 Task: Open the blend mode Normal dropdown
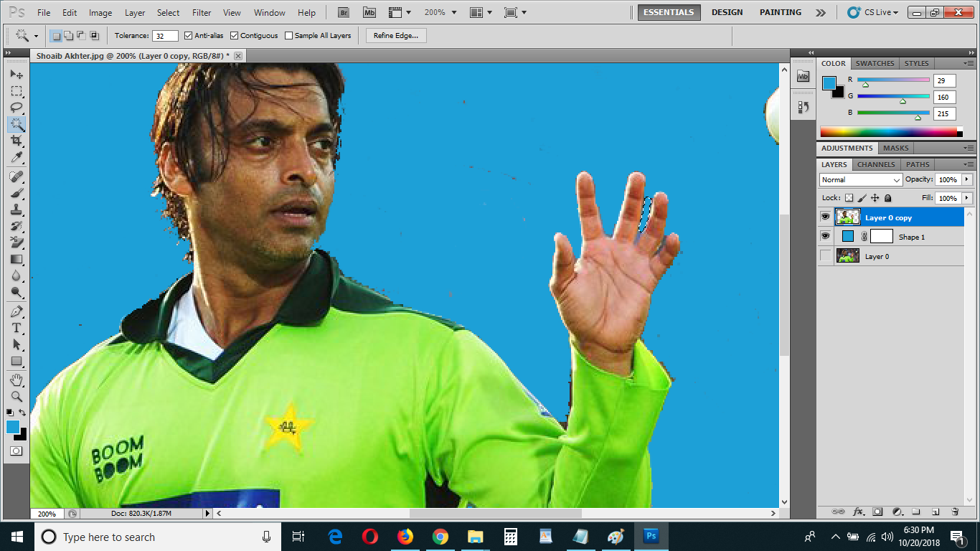(861, 179)
